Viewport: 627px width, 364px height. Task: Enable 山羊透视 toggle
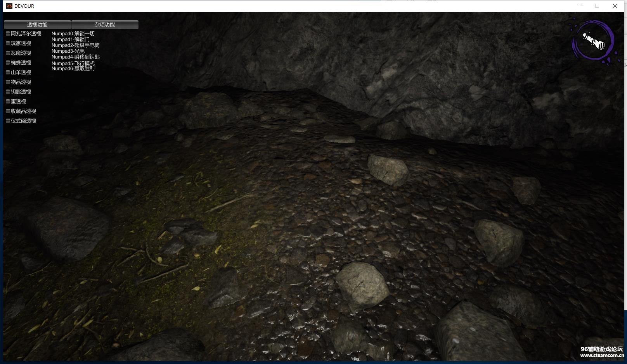coord(8,72)
